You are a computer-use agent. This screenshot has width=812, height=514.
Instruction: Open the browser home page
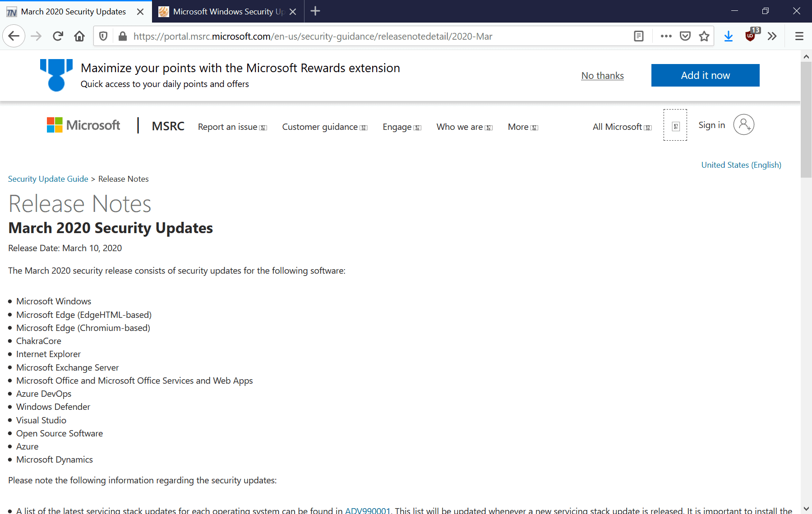click(x=79, y=36)
